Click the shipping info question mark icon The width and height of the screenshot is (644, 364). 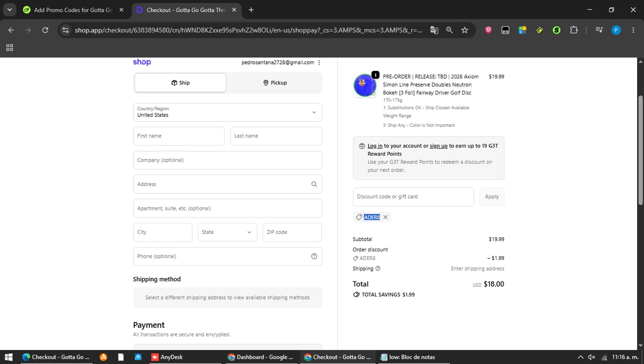click(378, 269)
